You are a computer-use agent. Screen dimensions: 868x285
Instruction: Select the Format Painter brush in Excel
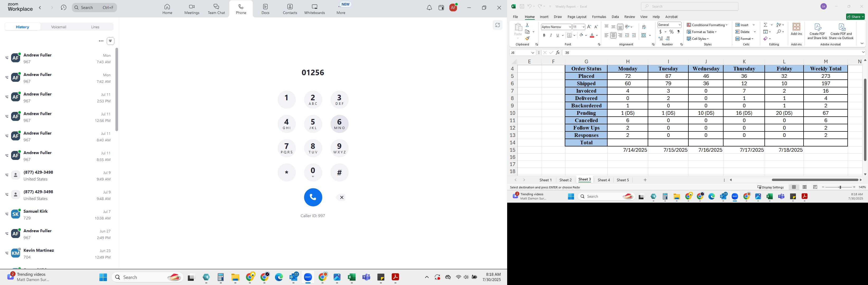click(x=527, y=38)
